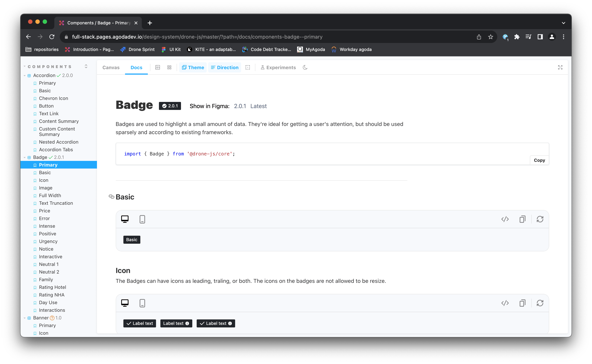Show code for the Basic example
This screenshot has height=364, width=592.
tap(505, 219)
